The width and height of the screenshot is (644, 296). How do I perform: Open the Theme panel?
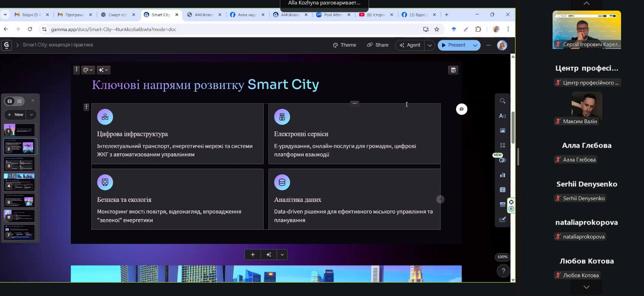(x=344, y=45)
